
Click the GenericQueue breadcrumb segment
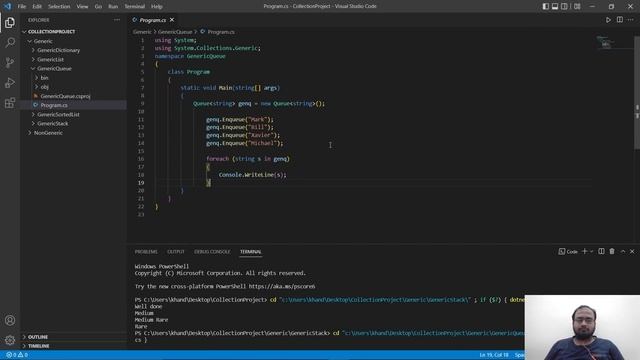[x=175, y=32]
